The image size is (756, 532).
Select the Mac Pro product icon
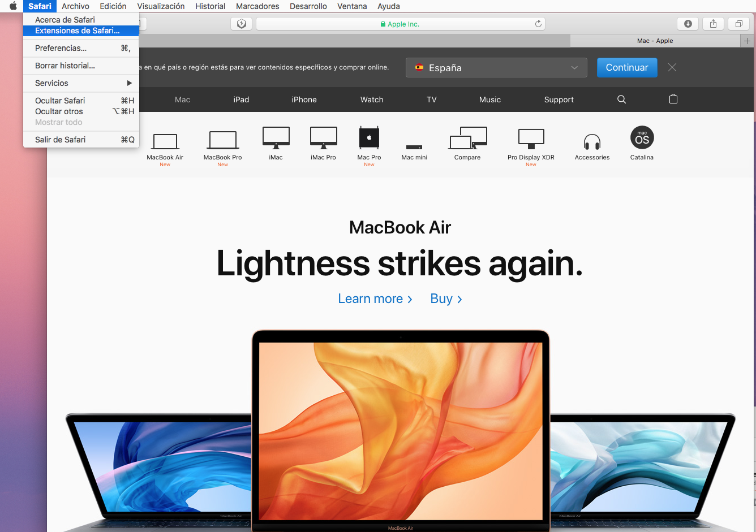pos(369,138)
